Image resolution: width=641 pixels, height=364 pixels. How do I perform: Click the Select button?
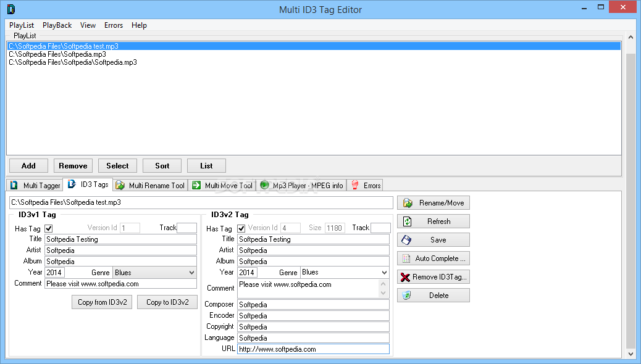pos(118,166)
